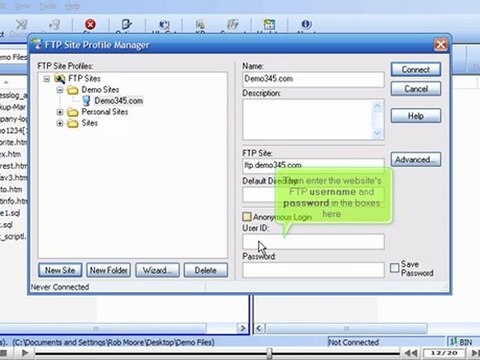Click the Name input field

313,79
